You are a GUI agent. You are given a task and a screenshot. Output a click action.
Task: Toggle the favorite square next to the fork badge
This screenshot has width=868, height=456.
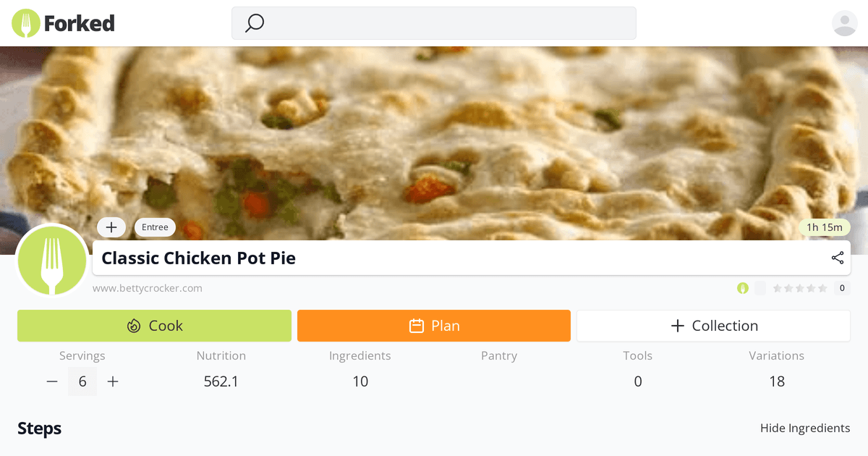759,288
